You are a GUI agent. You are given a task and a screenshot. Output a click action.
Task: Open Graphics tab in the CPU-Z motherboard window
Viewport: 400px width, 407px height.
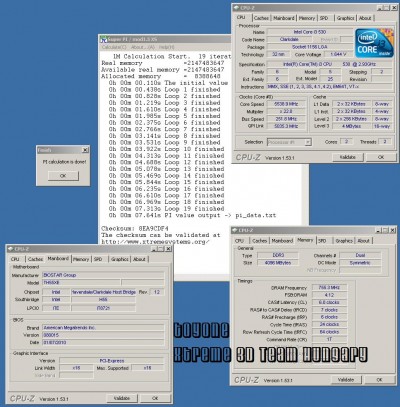120,259
